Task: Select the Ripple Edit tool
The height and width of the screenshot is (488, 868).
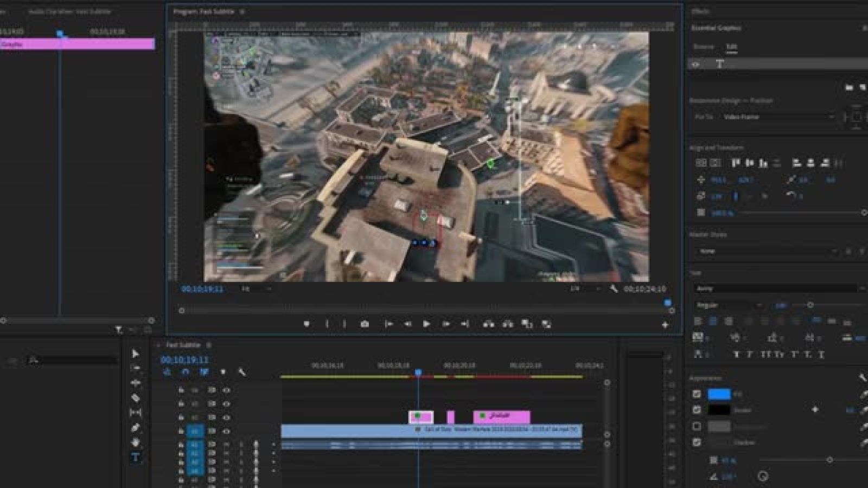Action: point(135,383)
